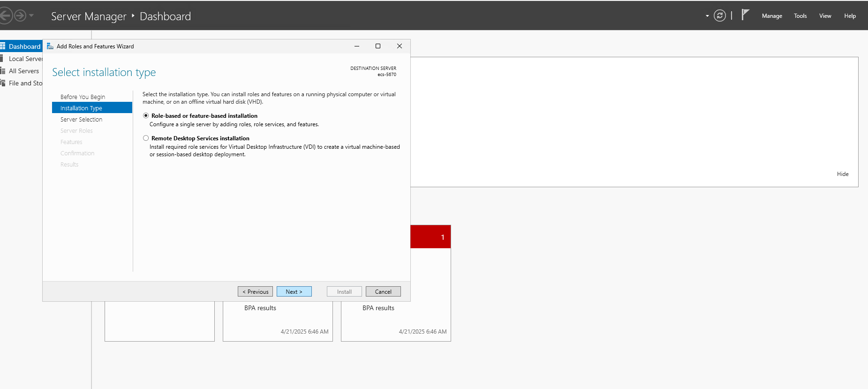The height and width of the screenshot is (389, 868).
Task: Click the Add Roles wizard title icon
Action: [50, 46]
